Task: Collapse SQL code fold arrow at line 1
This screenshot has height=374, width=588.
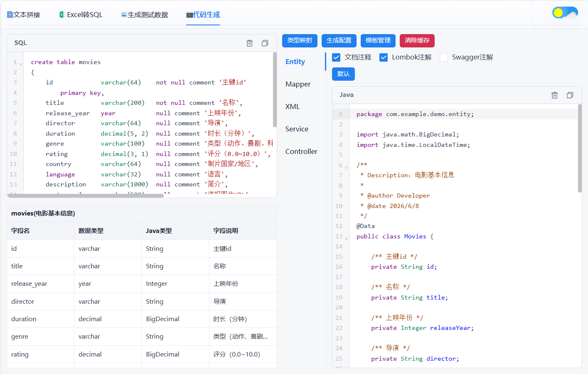Action: pos(21,64)
